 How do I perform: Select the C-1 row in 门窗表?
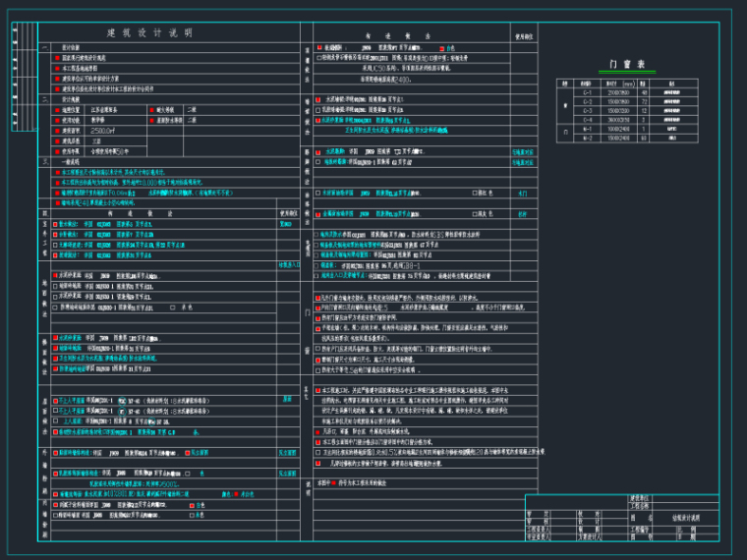click(588, 91)
